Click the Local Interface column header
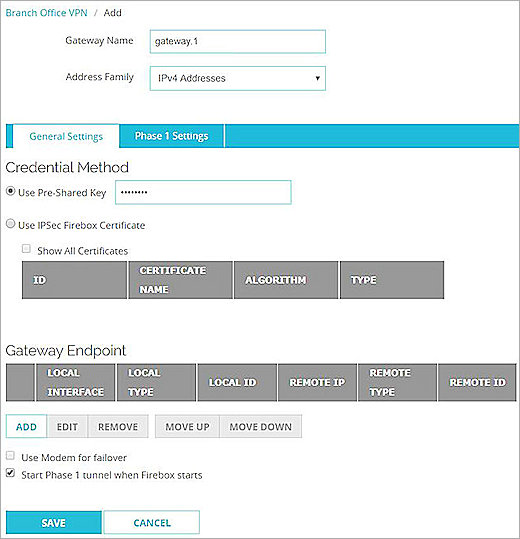The image size is (520, 539). tap(76, 383)
